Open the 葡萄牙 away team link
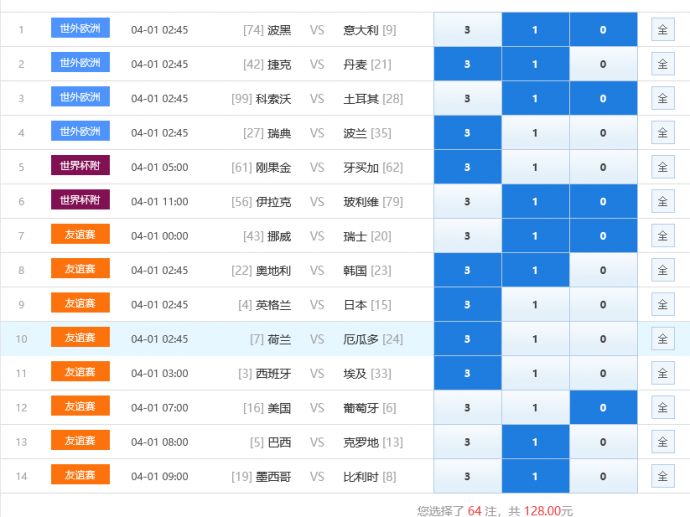This screenshot has height=517, width=690. point(360,408)
